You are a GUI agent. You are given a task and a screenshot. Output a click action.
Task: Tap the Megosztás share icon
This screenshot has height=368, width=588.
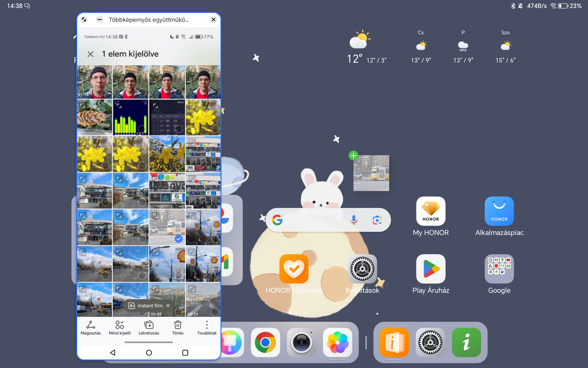[x=91, y=328]
